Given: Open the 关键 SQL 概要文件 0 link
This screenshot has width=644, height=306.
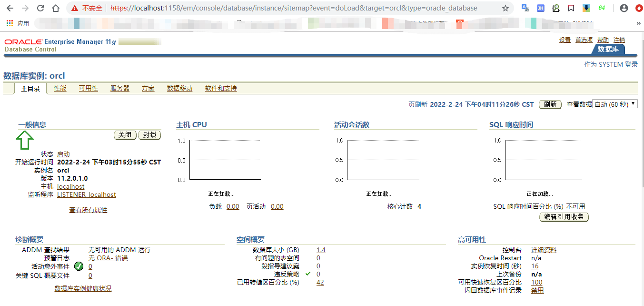Looking at the screenshot, I should pos(90,275).
